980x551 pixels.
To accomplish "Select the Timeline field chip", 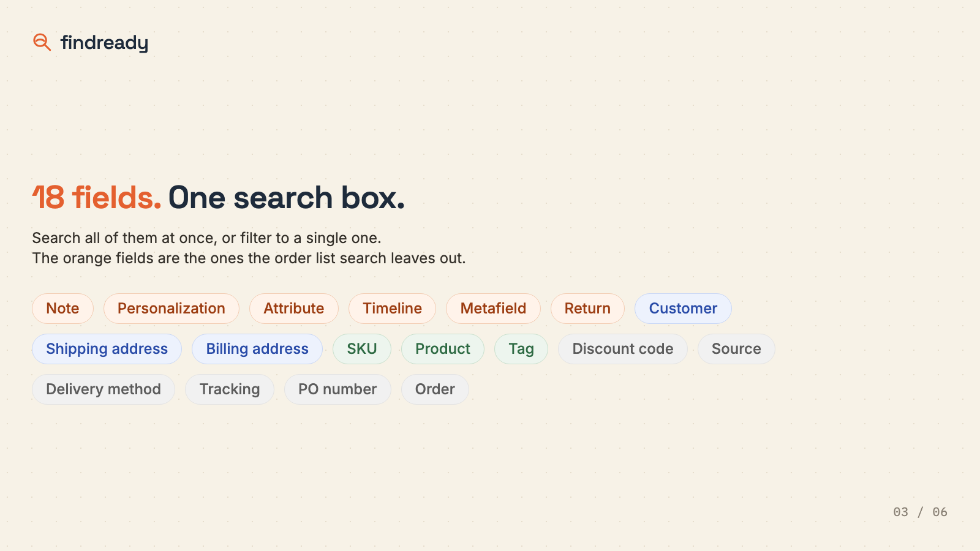I will pyautogui.click(x=392, y=309).
